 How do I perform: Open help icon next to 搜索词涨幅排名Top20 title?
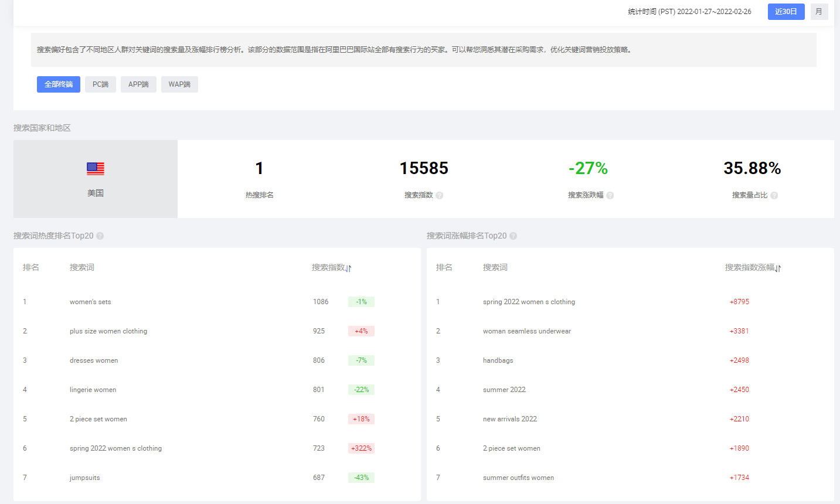pyautogui.click(x=513, y=236)
